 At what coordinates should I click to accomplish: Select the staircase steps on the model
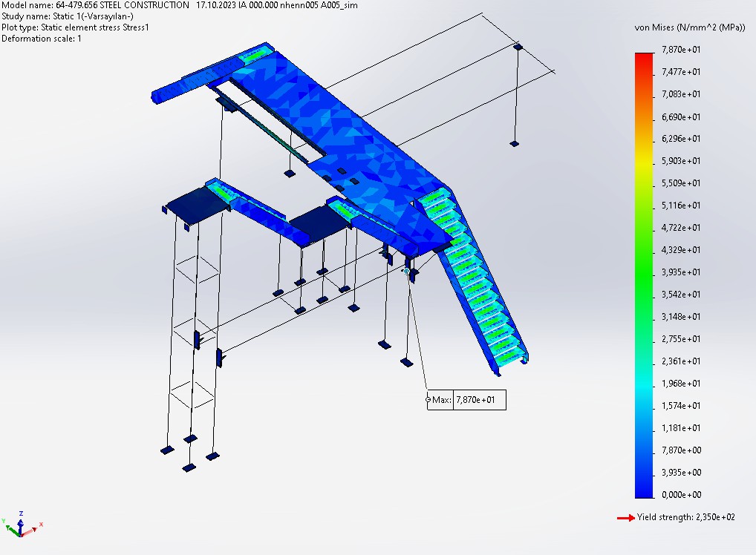pyautogui.click(x=475, y=282)
